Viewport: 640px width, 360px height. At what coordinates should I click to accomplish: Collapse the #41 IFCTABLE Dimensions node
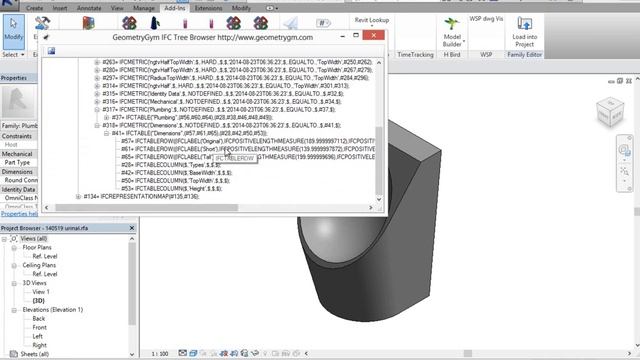pyautogui.click(x=107, y=133)
